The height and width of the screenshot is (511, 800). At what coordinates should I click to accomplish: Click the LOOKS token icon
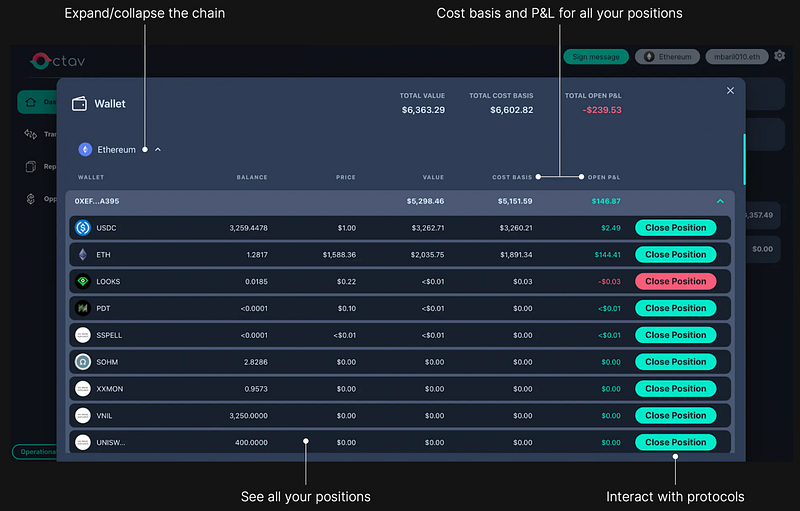[x=82, y=282]
